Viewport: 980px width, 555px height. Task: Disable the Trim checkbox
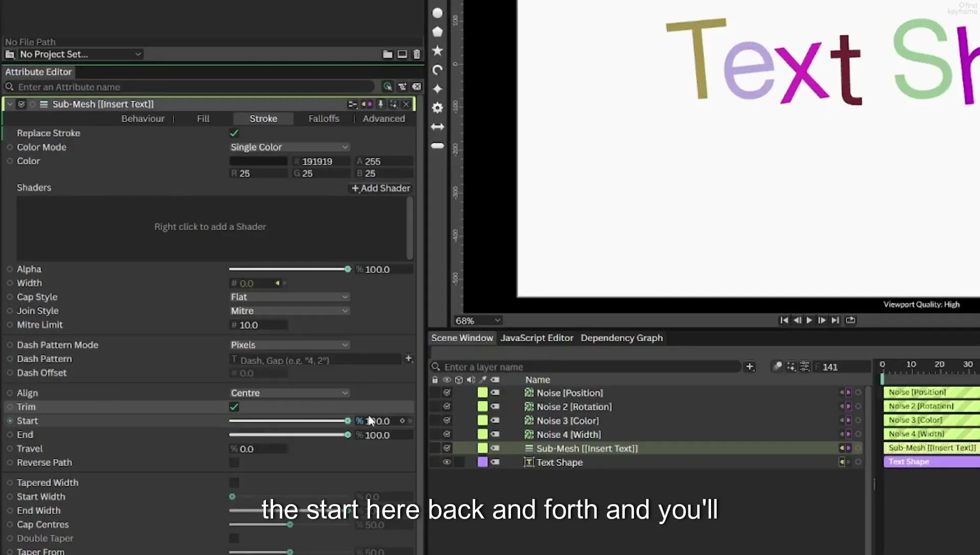tap(234, 407)
